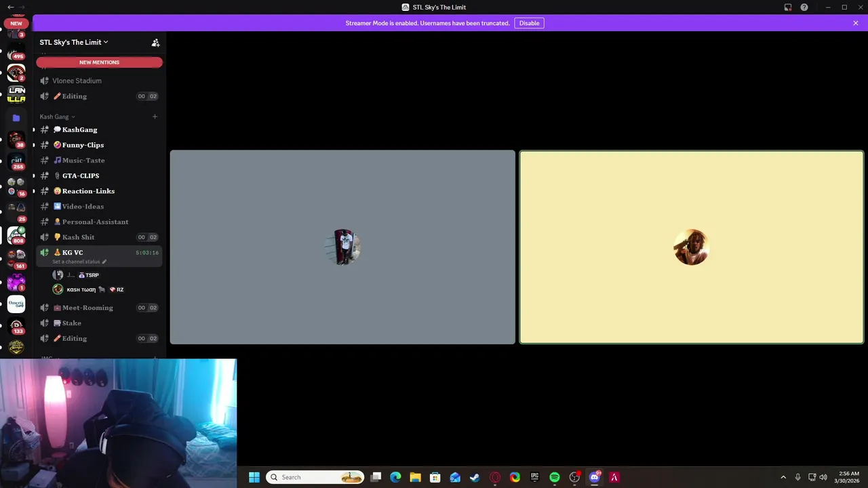Join the Kash Shit voice channel
The height and width of the screenshot is (488, 868).
pyautogui.click(x=99, y=237)
